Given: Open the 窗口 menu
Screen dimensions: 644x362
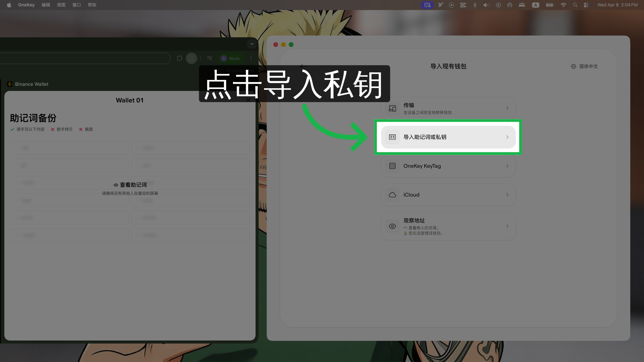Looking at the screenshot, I should (x=76, y=5).
